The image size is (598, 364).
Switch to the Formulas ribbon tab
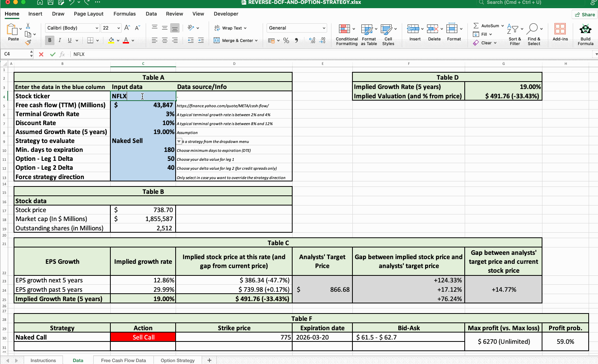[124, 14]
